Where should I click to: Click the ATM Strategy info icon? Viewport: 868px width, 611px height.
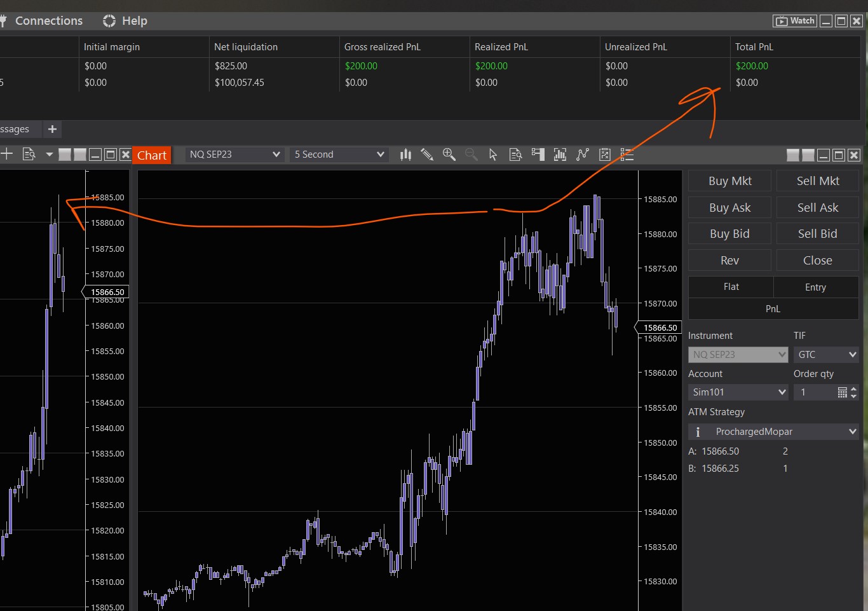(698, 432)
